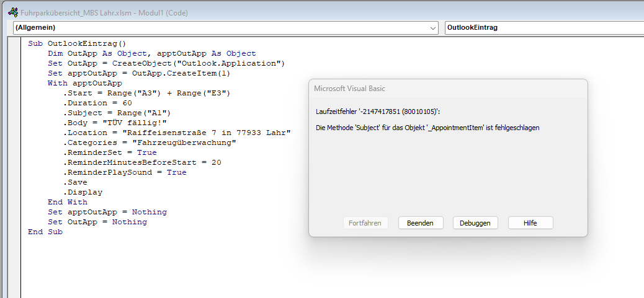Click the .Location Raiffeisenstraße line

(177, 133)
